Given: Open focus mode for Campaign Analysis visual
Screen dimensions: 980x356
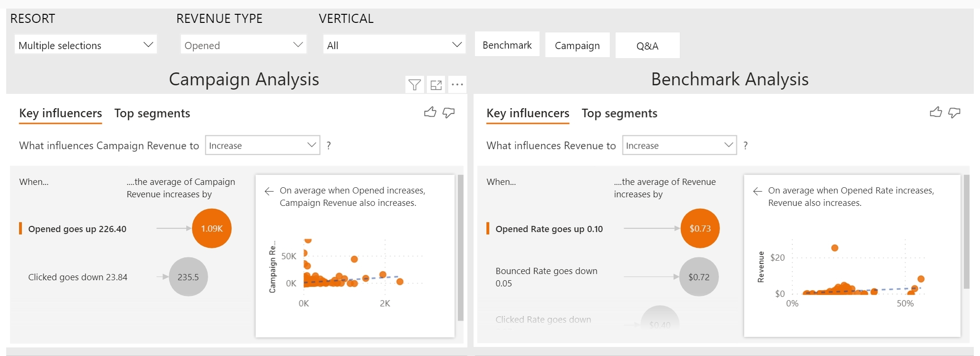Looking at the screenshot, I should coord(436,85).
